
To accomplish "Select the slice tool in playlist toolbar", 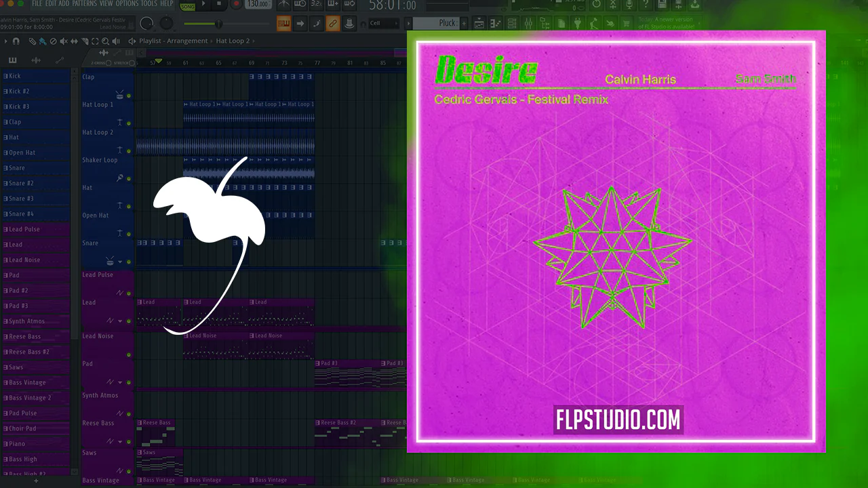I will (85, 41).
